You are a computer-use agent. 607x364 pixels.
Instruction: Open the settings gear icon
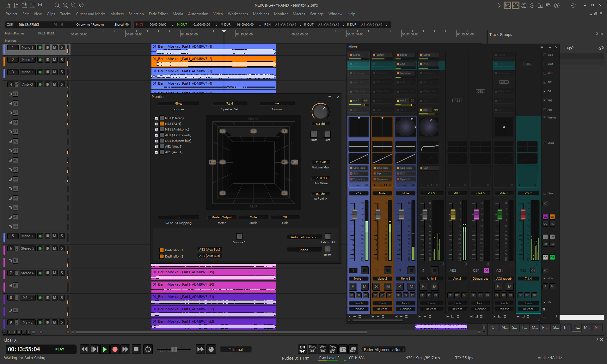point(573,5)
